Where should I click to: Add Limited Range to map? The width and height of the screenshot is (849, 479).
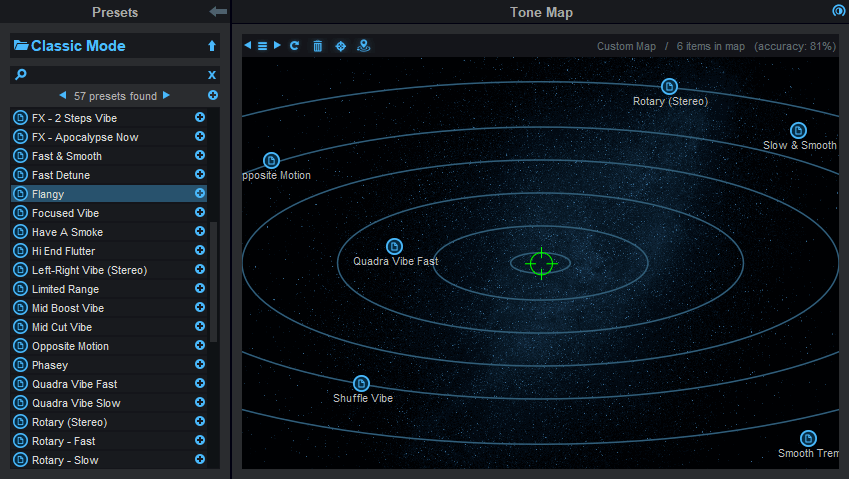(200, 288)
